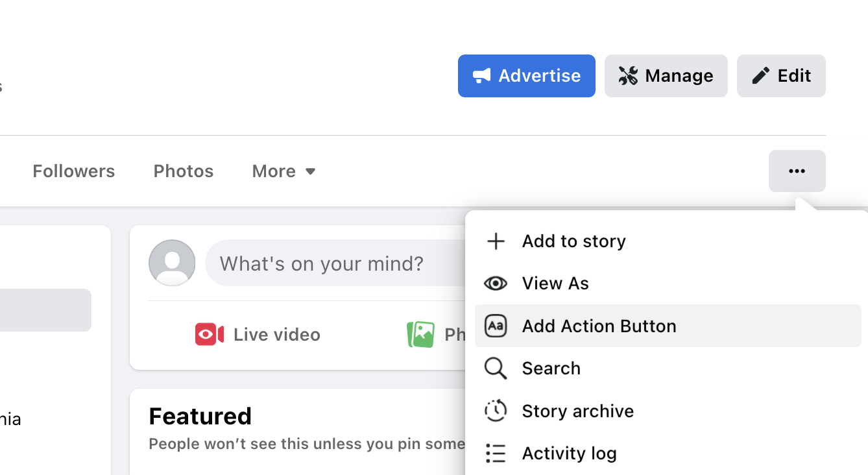Click the list icon beside Activity log
The width and height of the screenshot is (868, 475).
click(x=496, y=453)
